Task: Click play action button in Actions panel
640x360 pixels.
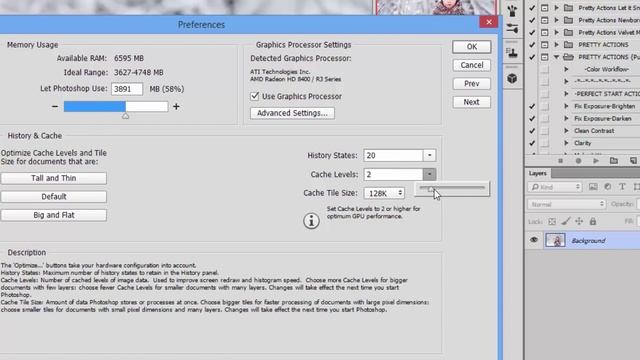Action: [x=596, y=161]
